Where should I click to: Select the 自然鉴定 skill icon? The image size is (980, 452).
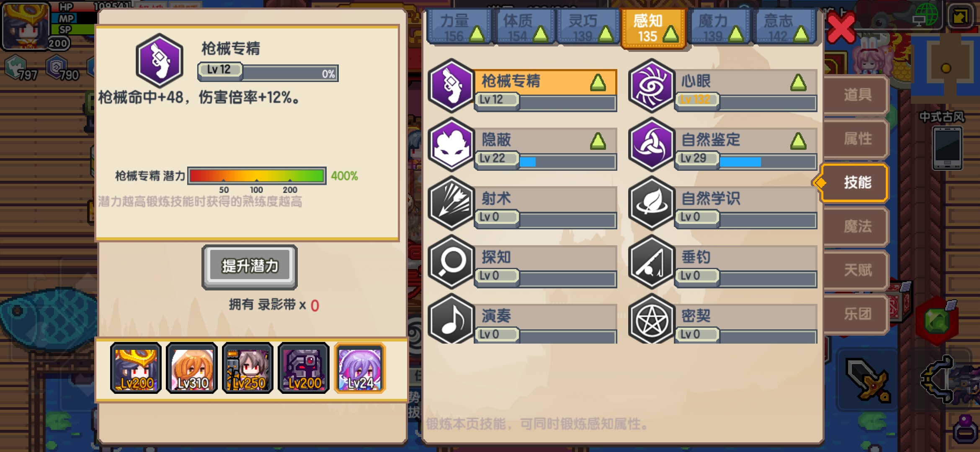coord(651,144)
